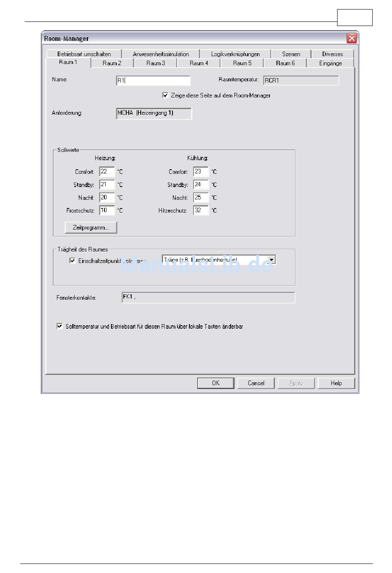Image resolution: width=392 pixels, height=573 pixels.
Task: Edit the Hitzeschutz temperature field
Action: pyautogui.click(x=201, y=211)
